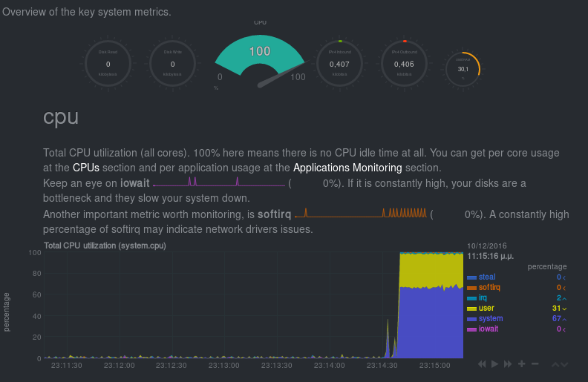Image resolution: width=588 pixels, height=382 pixels.
Task: Click the Disk Read gauge
Action: [x=108, y=64]
